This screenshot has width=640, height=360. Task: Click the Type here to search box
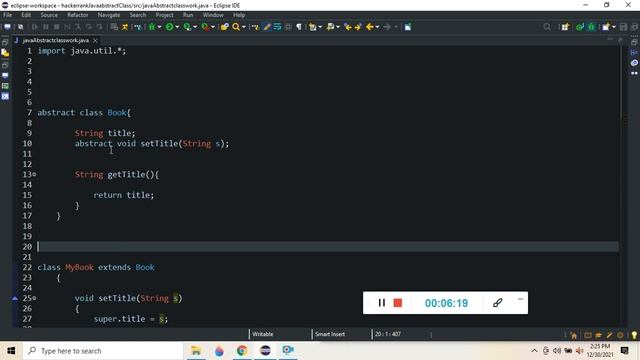[x=103, y=351]
